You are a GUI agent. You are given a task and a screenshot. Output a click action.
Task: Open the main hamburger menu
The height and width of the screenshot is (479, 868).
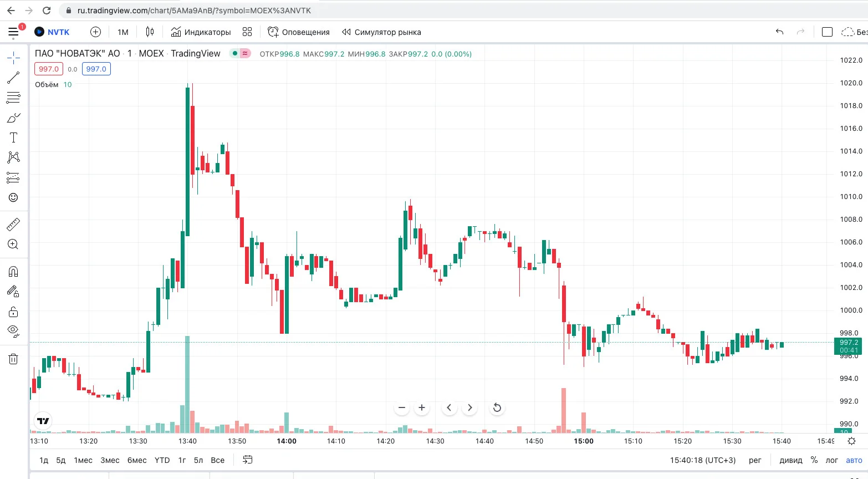coord(14,32)
